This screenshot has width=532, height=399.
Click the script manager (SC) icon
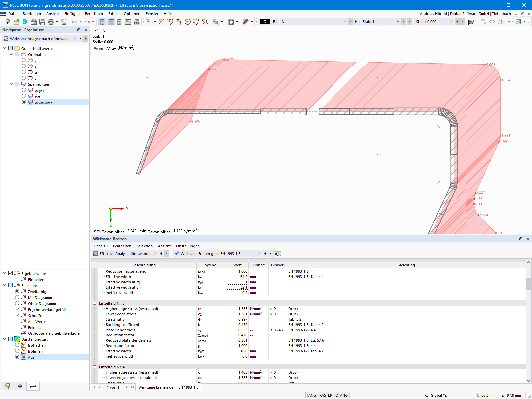137,22
